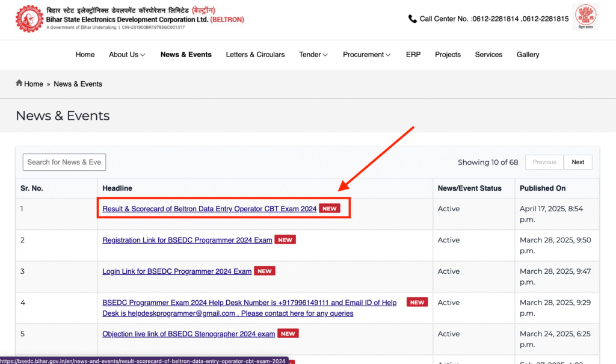Open Registration Link for BSEDC Programmer Exam
The image size is (616, 364).
[187, 240]
